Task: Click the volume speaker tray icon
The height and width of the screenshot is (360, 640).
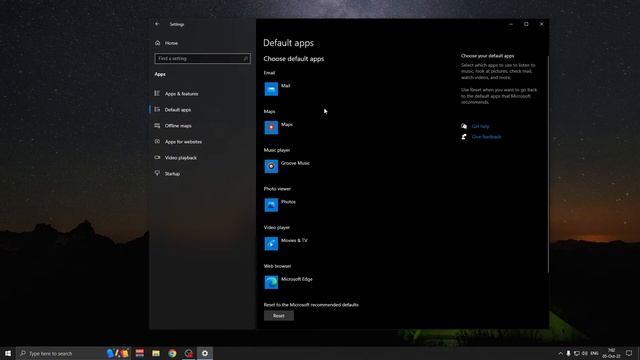Action: click(585, 353)
